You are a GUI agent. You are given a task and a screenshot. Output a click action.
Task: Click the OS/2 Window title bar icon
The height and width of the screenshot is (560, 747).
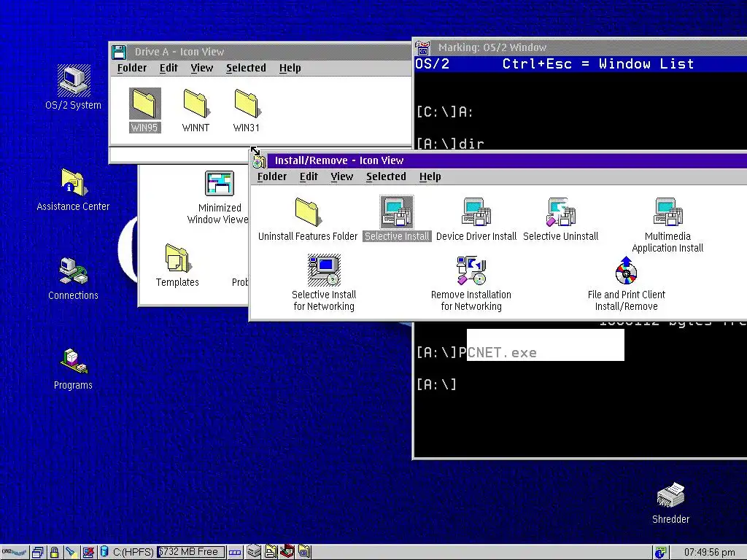coord(422,47)
